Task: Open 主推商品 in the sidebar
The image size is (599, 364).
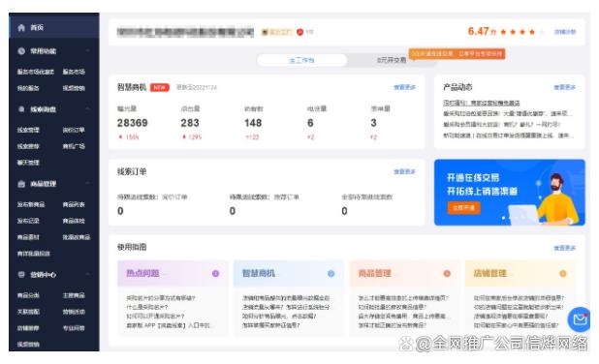Action: pos(74,295)
